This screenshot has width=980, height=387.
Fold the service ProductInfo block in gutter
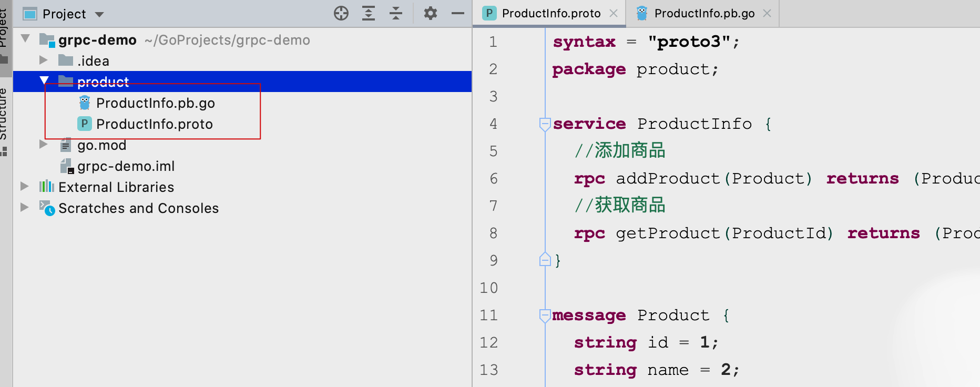click(x=545, y=124)
